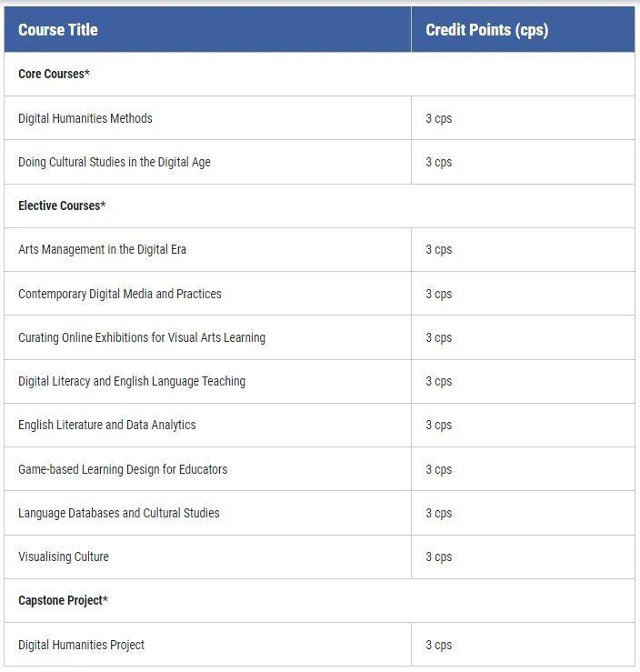Select the Core Courses* section heading
The width and height of the screenshot is (640, 672).
54,74
